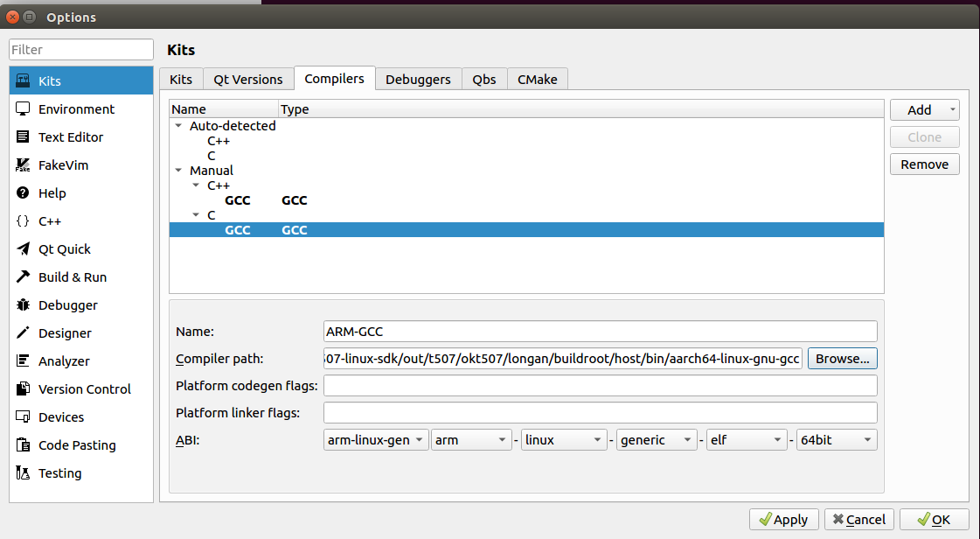Image resolution: width=980 pixels, height=539 pixels.
Task: Click the C++ braces icon
Action: pos(23,220)
